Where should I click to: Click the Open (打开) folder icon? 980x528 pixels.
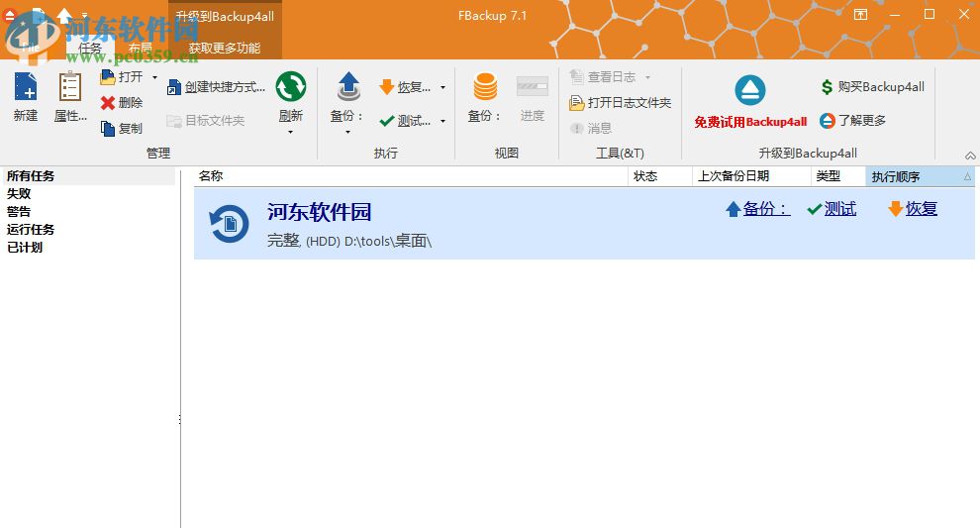click(108, 77)
